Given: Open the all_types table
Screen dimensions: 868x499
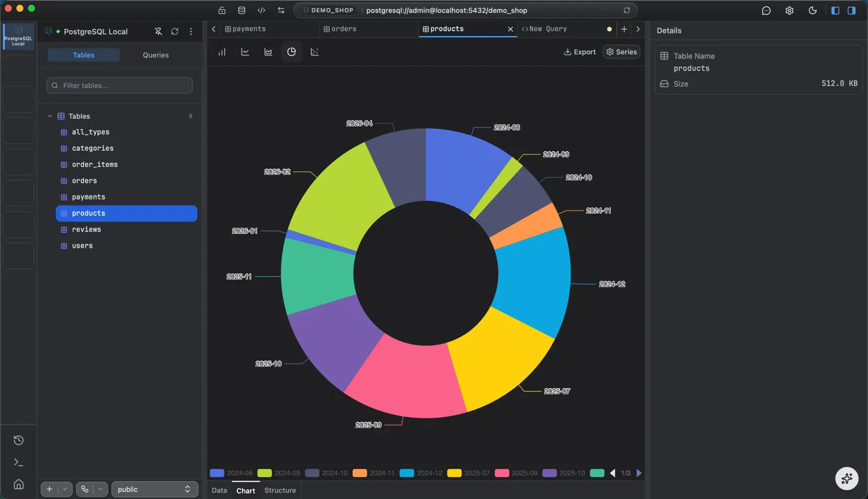Looking at the screenshot, I should pyautogui.click(x=126, y=132).
